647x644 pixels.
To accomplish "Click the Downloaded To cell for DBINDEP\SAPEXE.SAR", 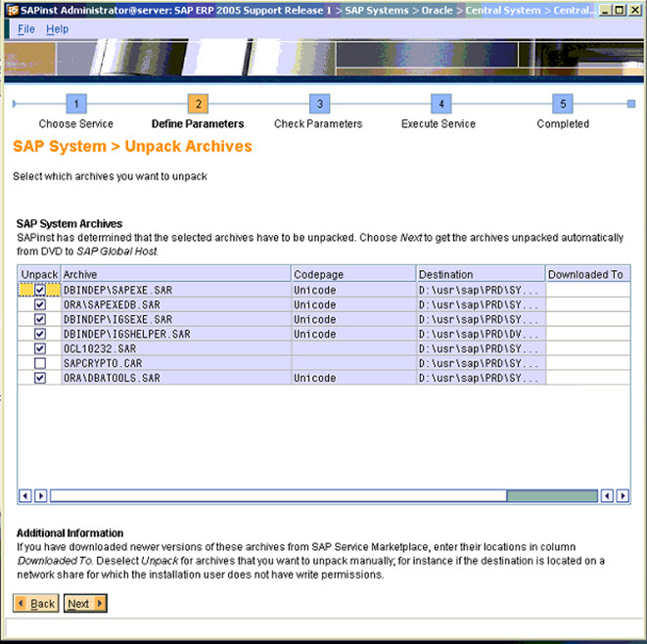I will 588,290.
